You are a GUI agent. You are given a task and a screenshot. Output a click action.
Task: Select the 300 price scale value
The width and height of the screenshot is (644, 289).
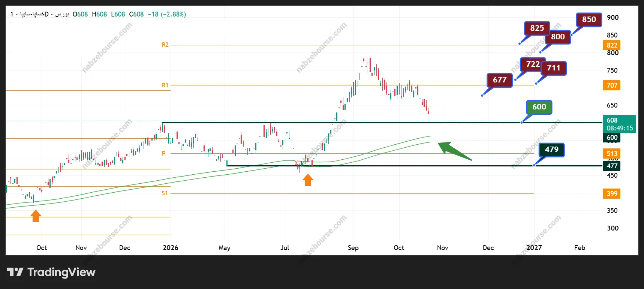click(613, 228)
